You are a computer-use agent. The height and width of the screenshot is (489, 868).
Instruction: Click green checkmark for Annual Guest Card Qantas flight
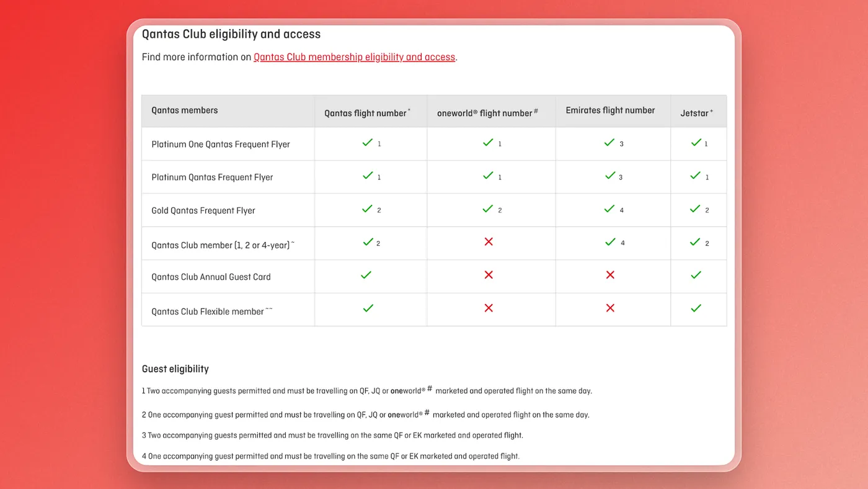[366, 275]
